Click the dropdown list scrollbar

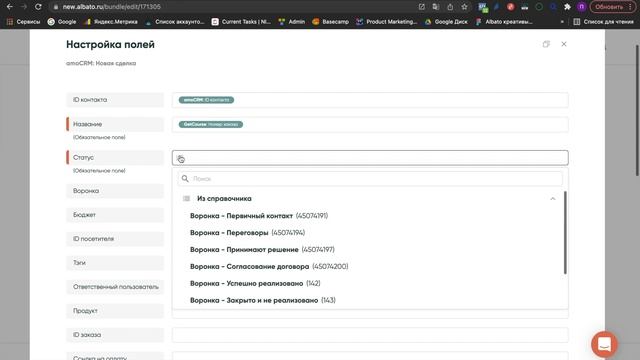pos(565,233)
